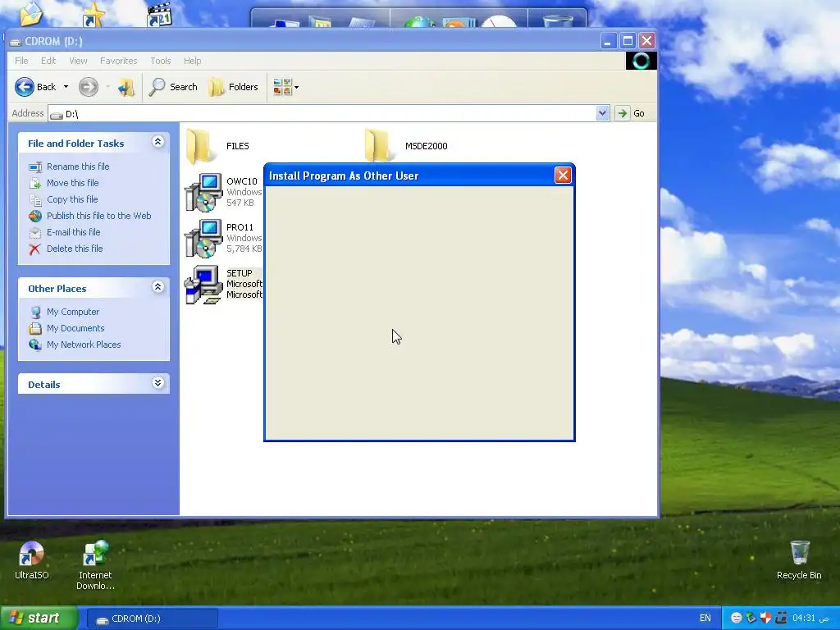Screen dimensions: 840x630
Task: Click the Internet Download Manager desktop shortcut
Action: (x=95, y=565)
